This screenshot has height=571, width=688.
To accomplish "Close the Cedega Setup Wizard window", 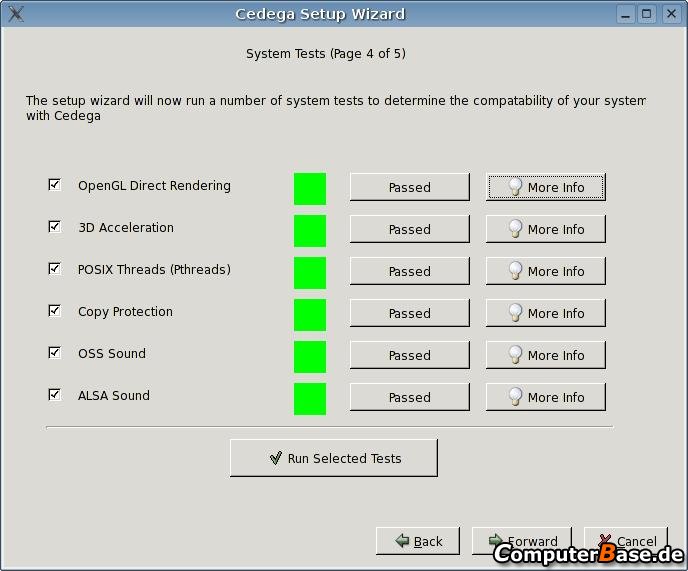I will click(x=671, y=14).
